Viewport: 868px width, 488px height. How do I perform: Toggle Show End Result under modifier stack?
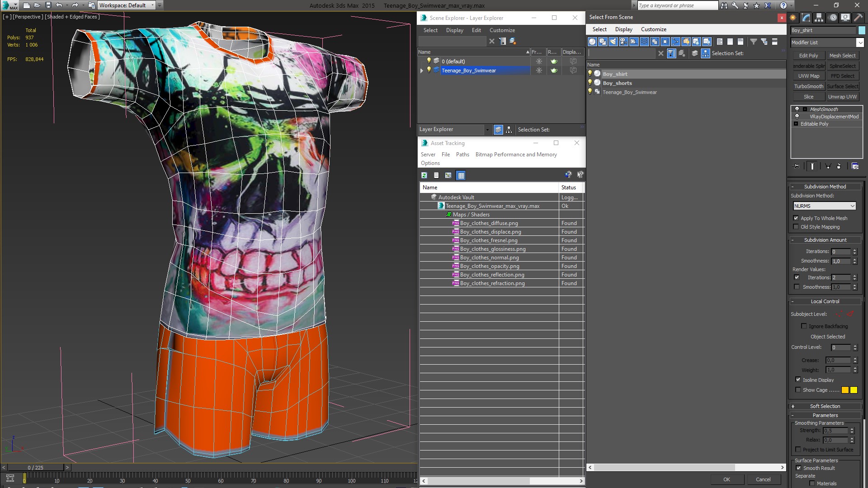pos(812,166)
